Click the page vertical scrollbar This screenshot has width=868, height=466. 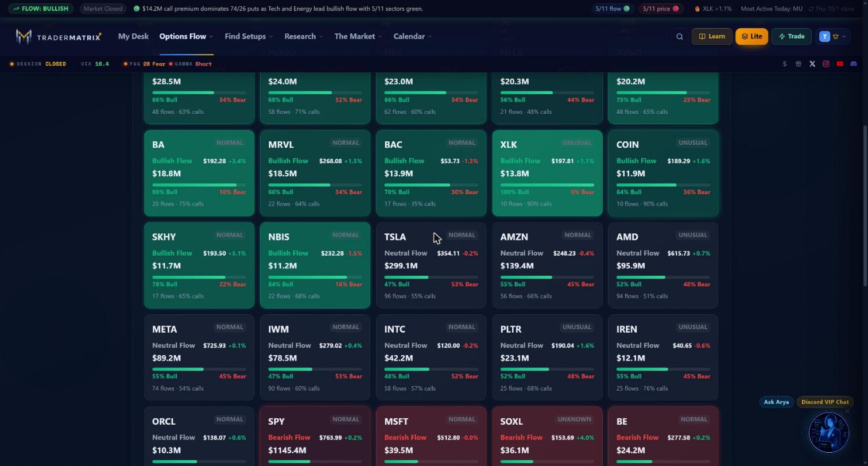point(865,205)
